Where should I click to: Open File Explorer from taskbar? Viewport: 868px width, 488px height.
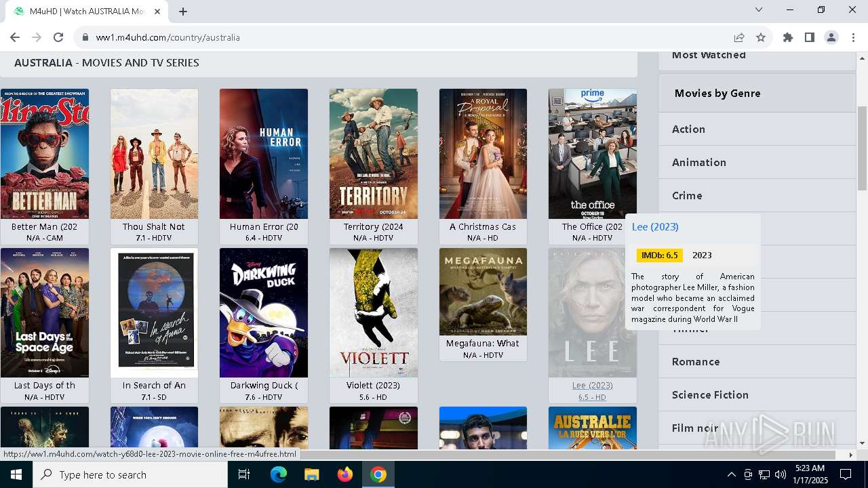[312, 474]
